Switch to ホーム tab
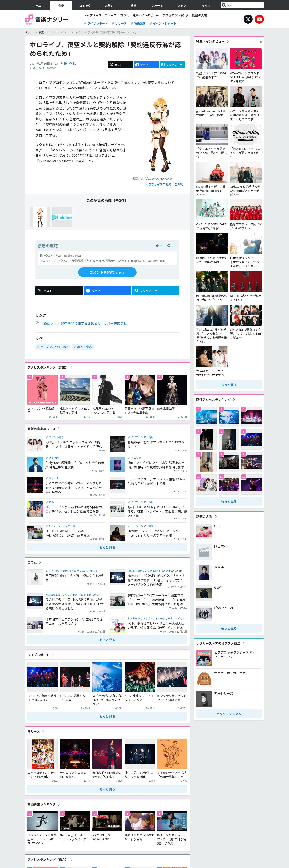 click(37, 5)
